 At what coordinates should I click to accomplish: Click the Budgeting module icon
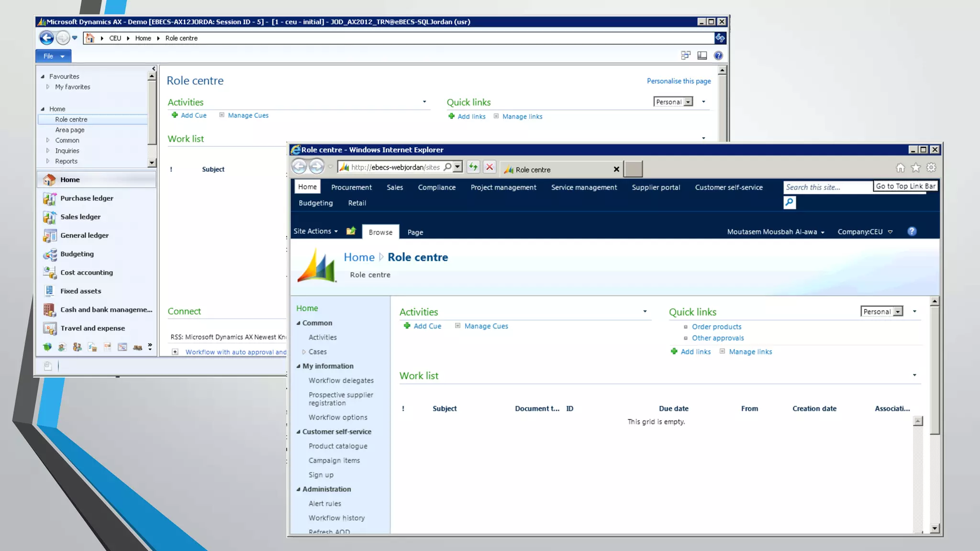click(x=50, y=254)
